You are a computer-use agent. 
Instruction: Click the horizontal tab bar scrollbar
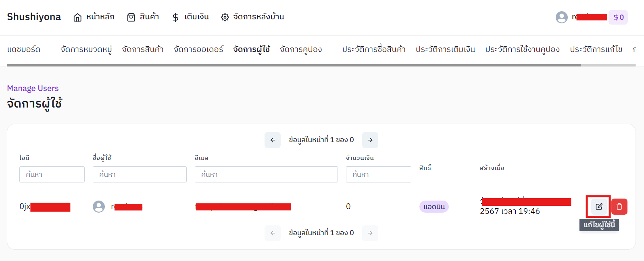click(294, 65)
